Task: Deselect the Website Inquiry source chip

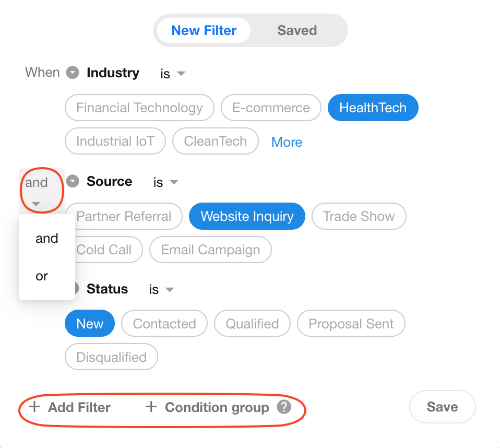Action: 247,216
